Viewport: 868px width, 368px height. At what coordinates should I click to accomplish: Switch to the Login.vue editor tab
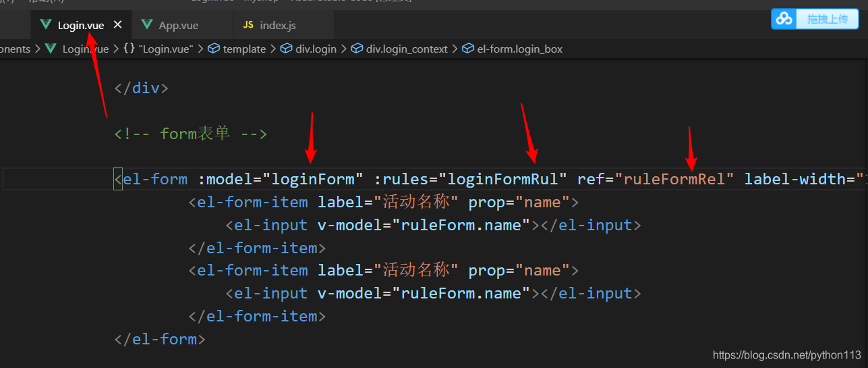(81, 25)
